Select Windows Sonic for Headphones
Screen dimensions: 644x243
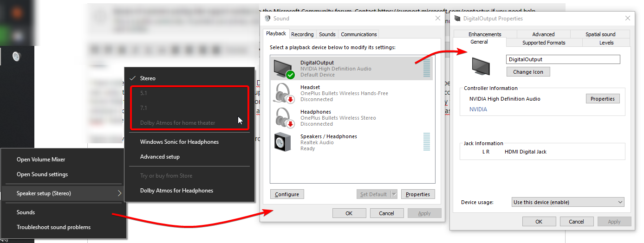189,142
